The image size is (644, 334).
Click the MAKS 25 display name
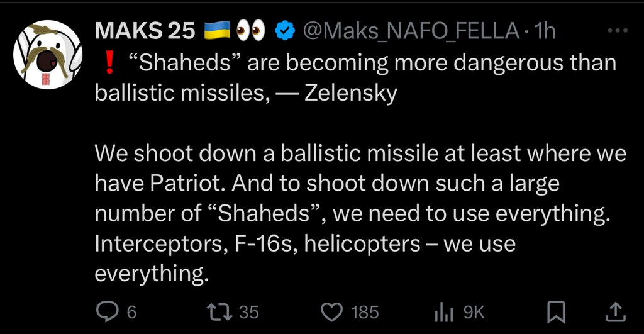[x=145, y=31]
